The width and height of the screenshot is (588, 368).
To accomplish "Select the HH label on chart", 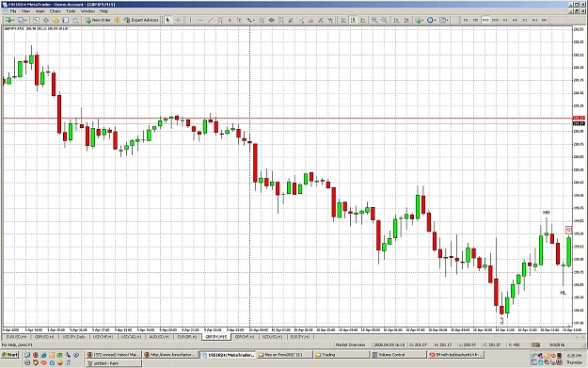I will [x=546, y=213].
